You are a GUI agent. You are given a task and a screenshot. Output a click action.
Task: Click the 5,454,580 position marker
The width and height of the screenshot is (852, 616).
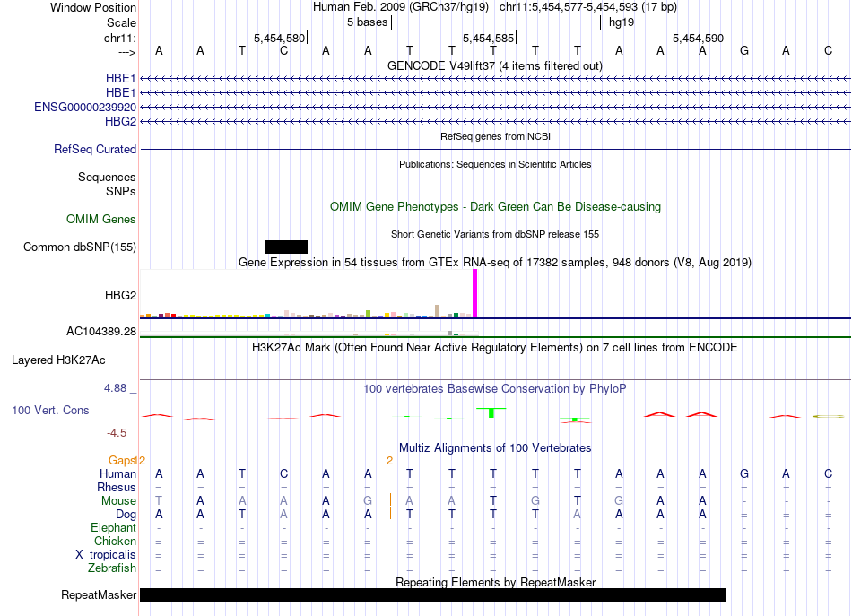(x=281, y=38)
